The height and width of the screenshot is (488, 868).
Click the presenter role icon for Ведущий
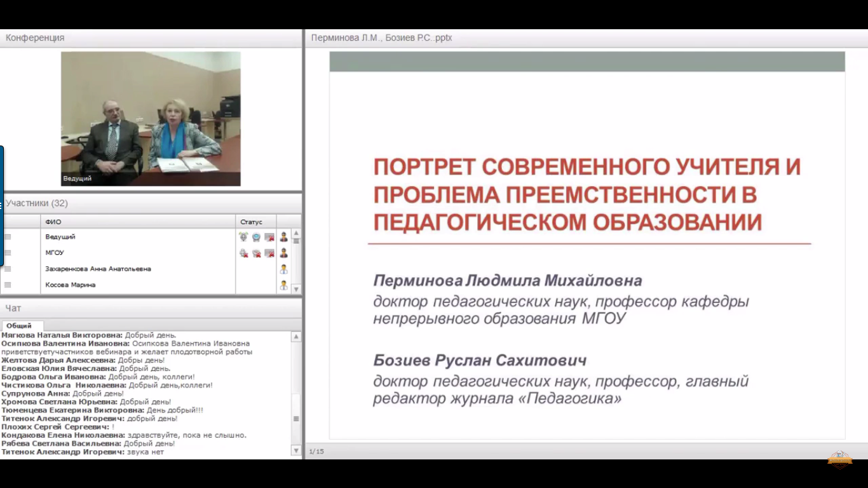point(283,237)
